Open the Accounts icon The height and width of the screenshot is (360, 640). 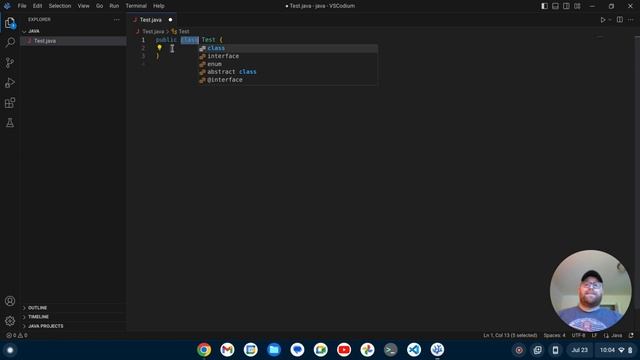pos(10,301)
